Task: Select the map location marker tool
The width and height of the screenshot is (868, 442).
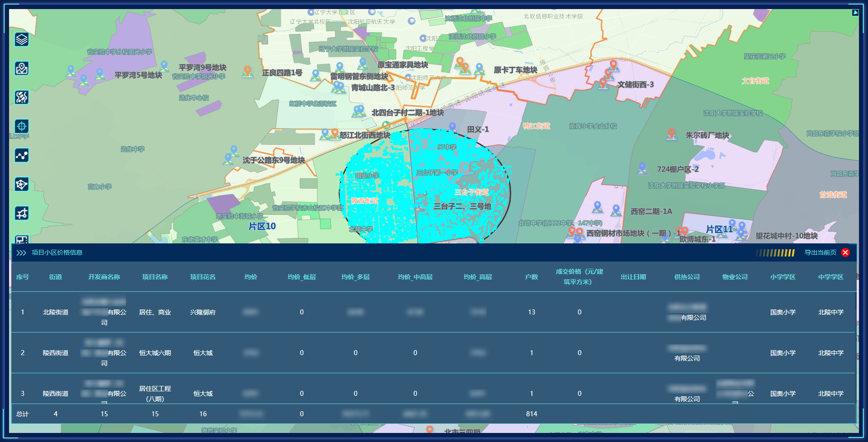Action: [22, 69]
